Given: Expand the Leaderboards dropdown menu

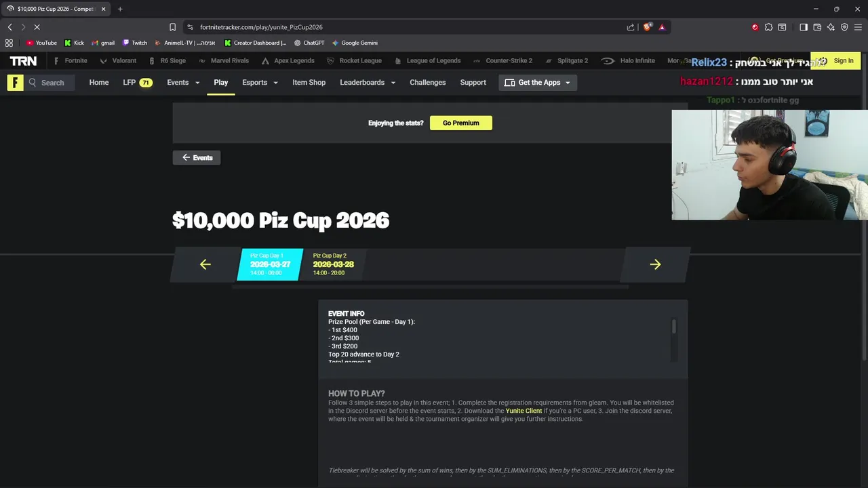Looking at the screenshot, I should (x=368, y=83).
